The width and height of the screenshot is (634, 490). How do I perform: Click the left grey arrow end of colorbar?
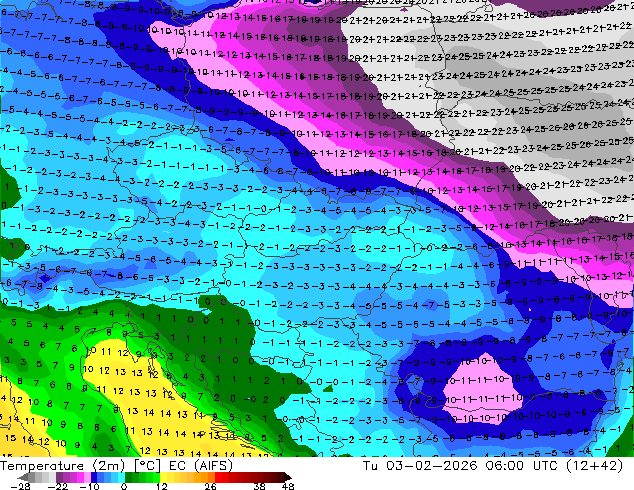pos(23,477)
